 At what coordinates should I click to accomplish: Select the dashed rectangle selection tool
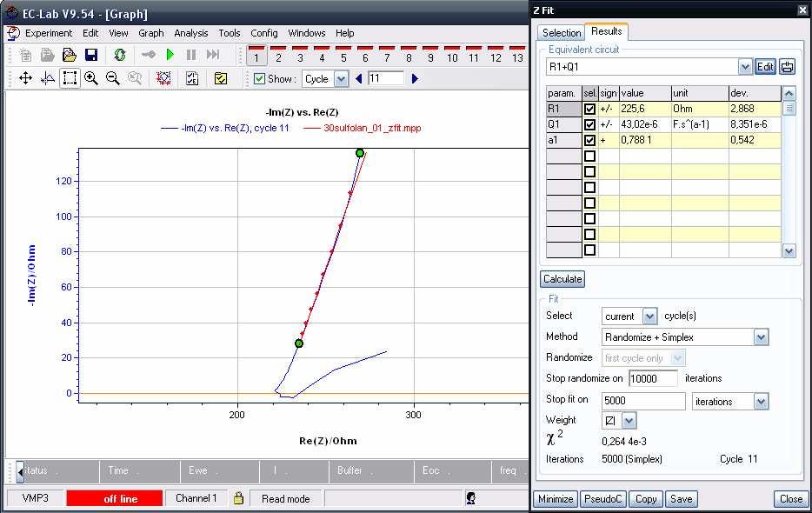[70, 78]
